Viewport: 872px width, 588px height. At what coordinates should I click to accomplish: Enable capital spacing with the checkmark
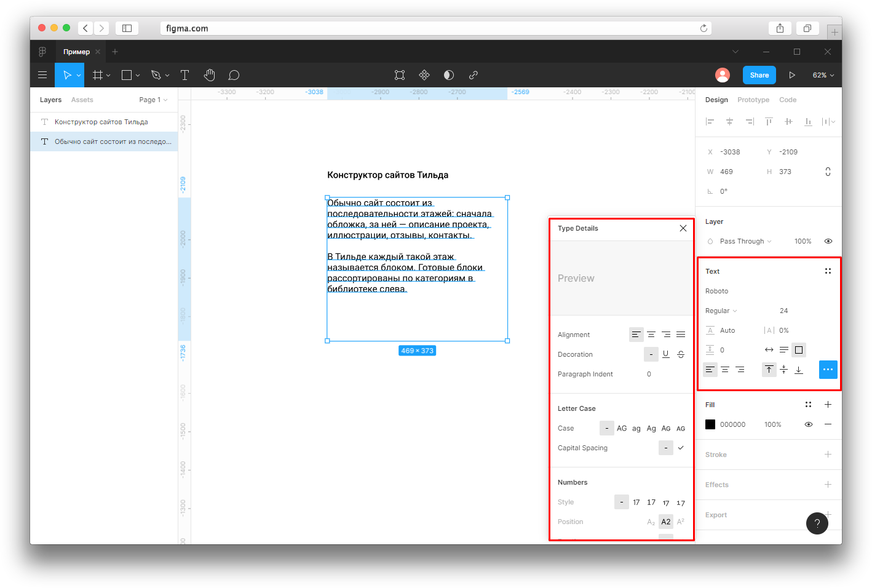point(681,448)
